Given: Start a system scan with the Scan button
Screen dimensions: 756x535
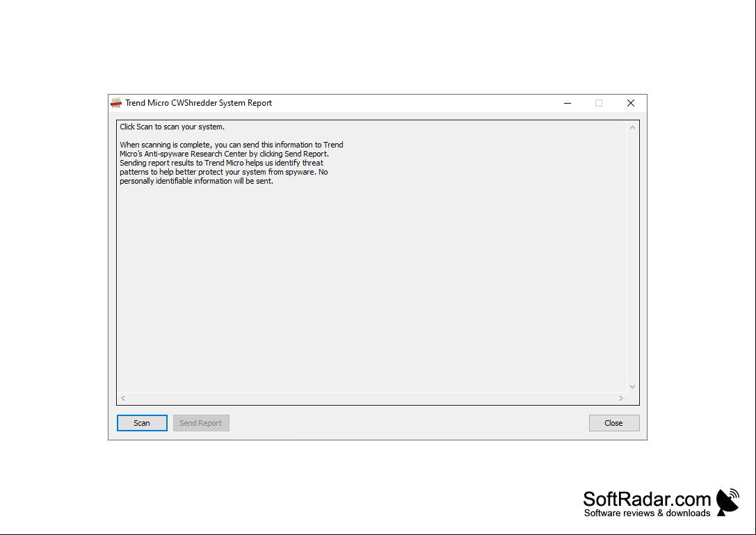Looking at the screenshot, I should pos(142,423).
